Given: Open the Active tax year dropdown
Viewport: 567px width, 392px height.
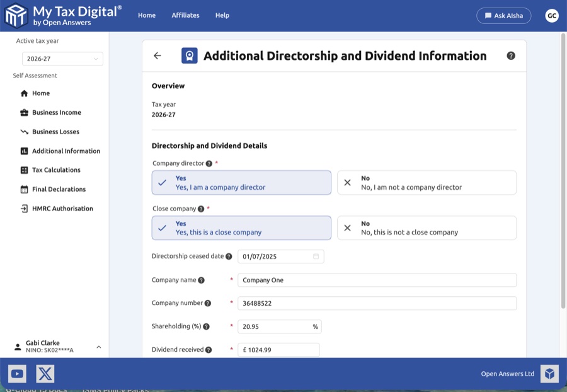Looking at the screenshot, I should pos(62,59).
